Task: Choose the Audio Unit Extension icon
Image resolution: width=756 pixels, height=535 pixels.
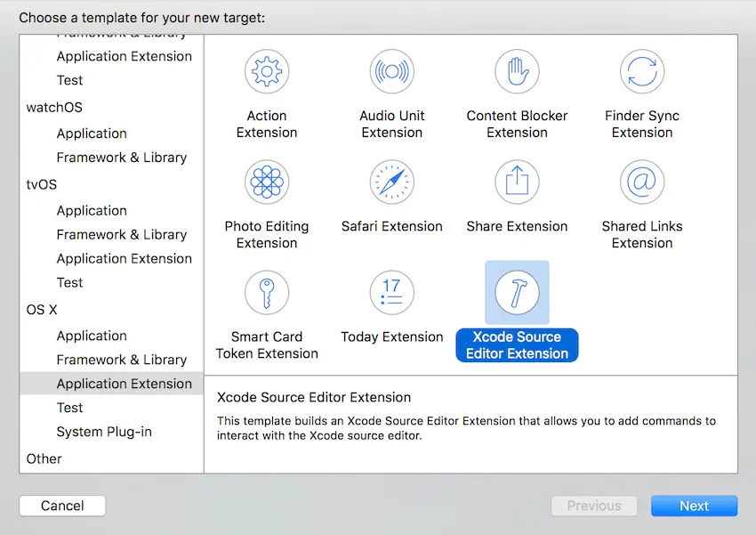Action: (392, 71)
